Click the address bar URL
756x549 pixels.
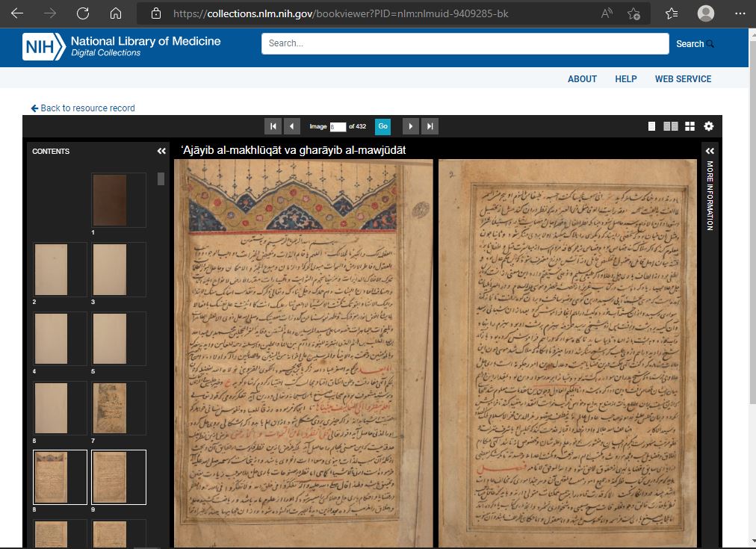(x=341, y=13)
